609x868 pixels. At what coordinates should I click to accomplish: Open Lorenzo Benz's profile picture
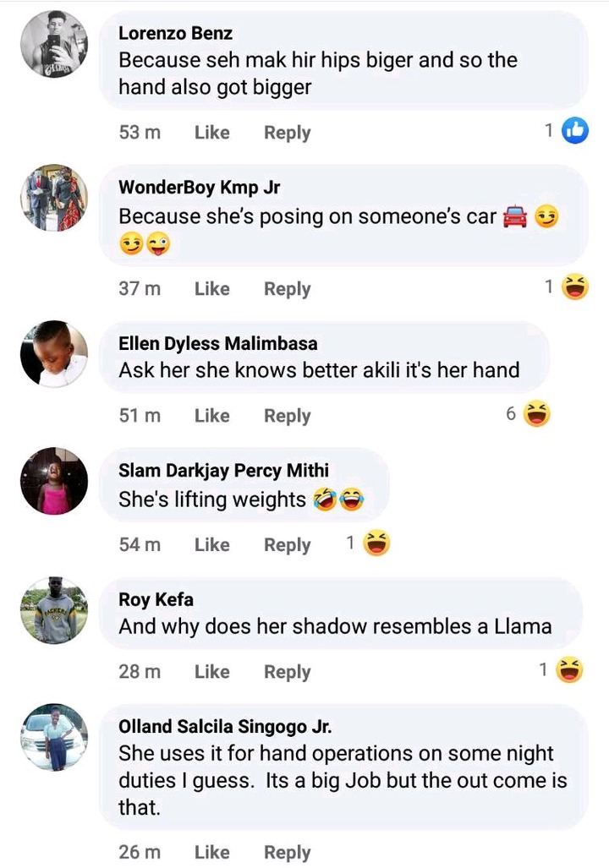point(54,44)
